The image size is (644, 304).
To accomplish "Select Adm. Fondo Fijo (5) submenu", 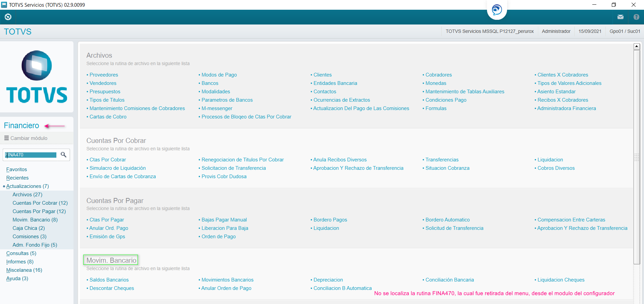I will pyautogui.click(x=35, y=245).
